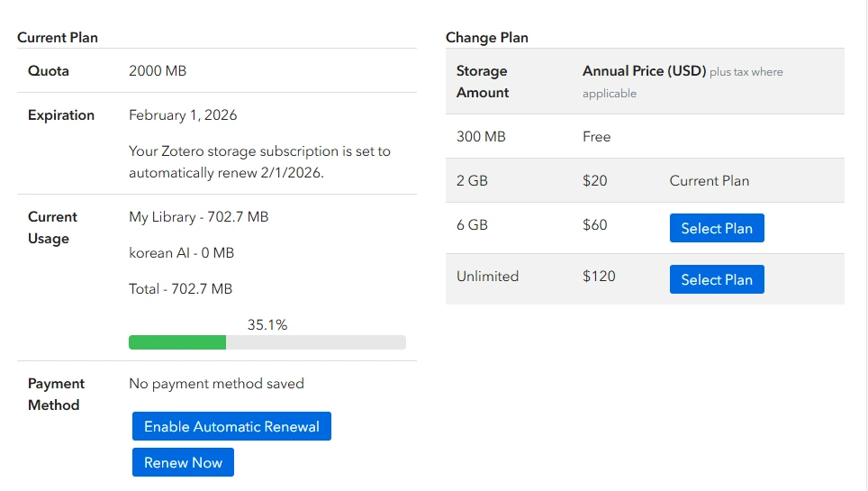Click the February 1, 2026 expiration date
868x491 pixels.
click(x=183, y=115)
